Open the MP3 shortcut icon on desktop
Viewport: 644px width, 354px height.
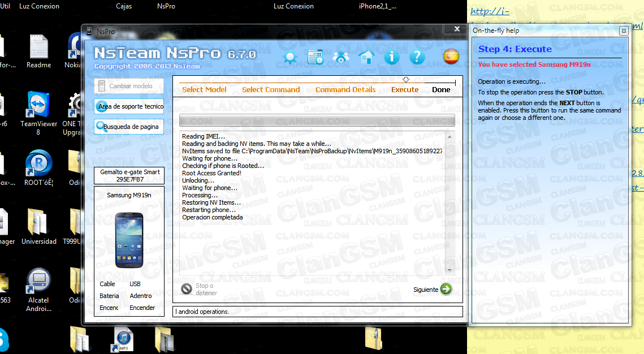coord(123,339)
